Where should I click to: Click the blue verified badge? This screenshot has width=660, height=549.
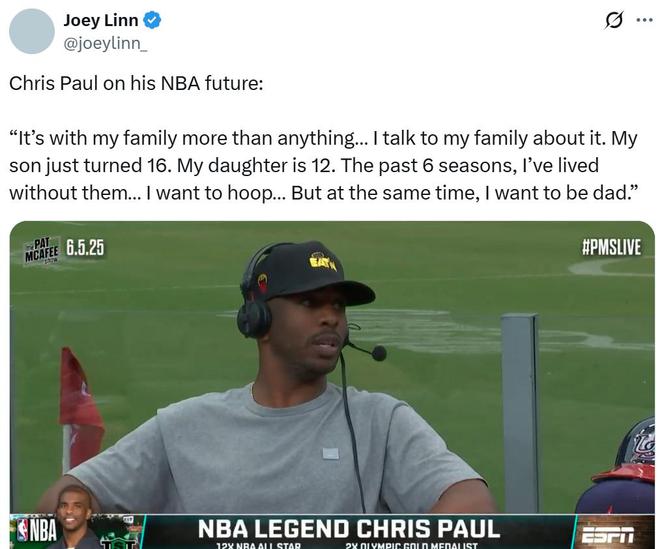point(152,20)
